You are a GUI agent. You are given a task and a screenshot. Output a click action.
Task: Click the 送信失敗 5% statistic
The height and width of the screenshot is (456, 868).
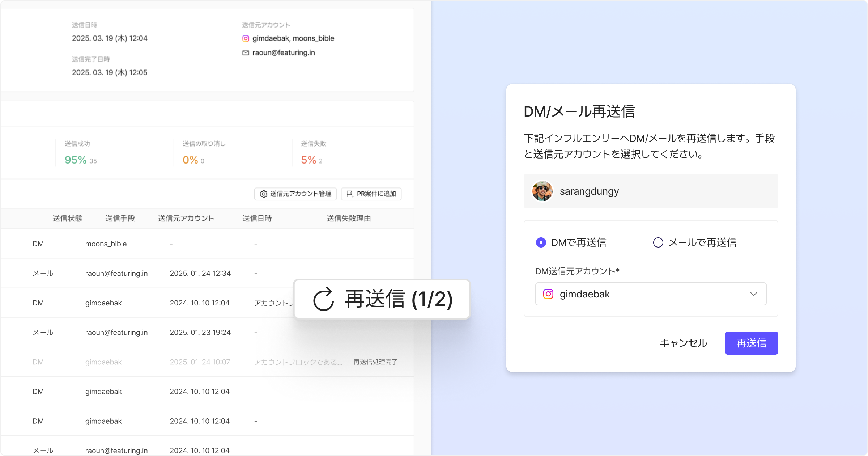coord(309,160)
